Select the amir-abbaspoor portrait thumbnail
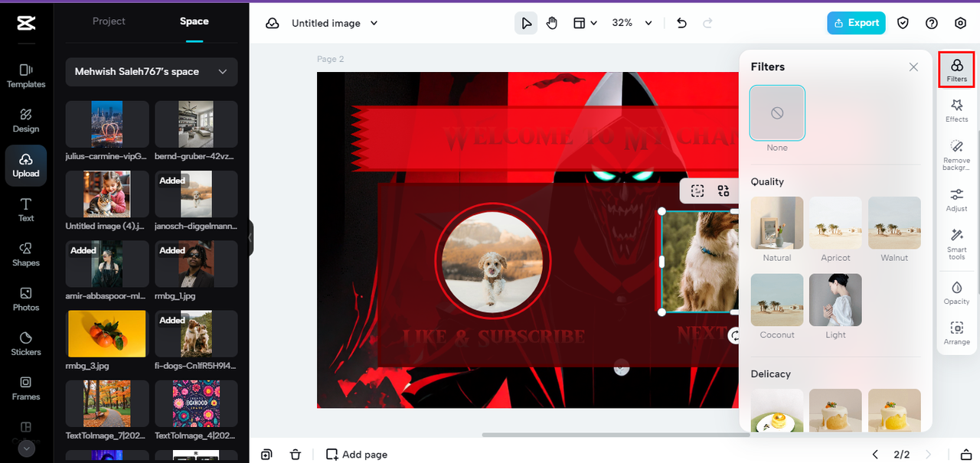 pyautogui.click(x=107, y=264)
